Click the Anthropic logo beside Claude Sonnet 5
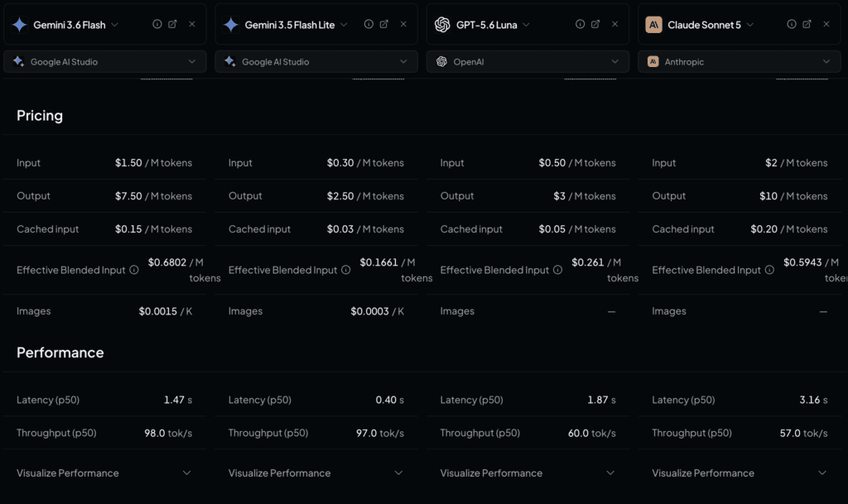Image resolution: width=848 pixels, height=504 pixels. point(654,25)
